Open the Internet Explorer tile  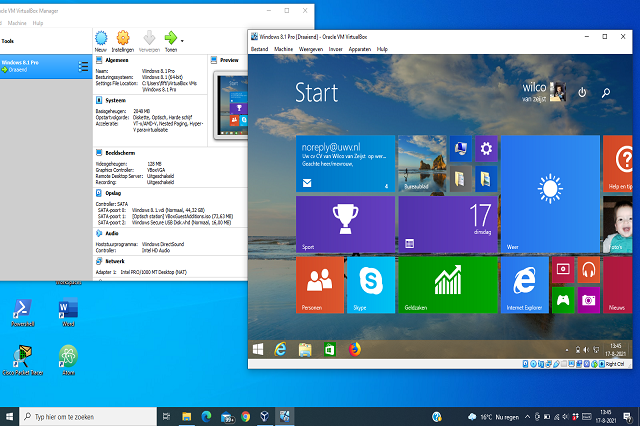(x=525, y=285)
